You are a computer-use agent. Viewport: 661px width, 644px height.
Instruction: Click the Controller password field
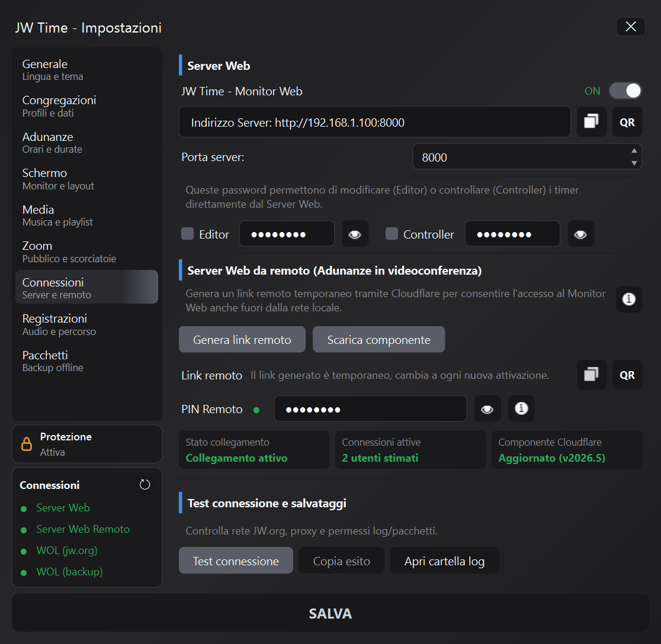pos(512,234)
